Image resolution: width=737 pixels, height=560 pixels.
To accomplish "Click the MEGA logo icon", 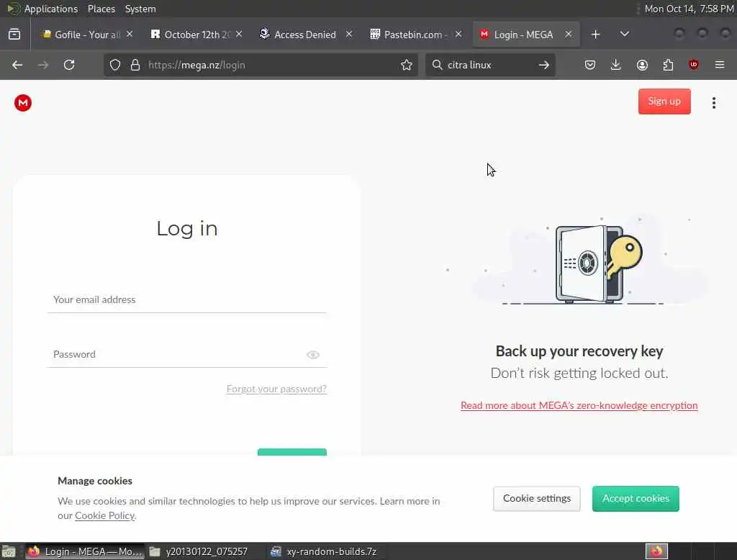I will point(22,102).
